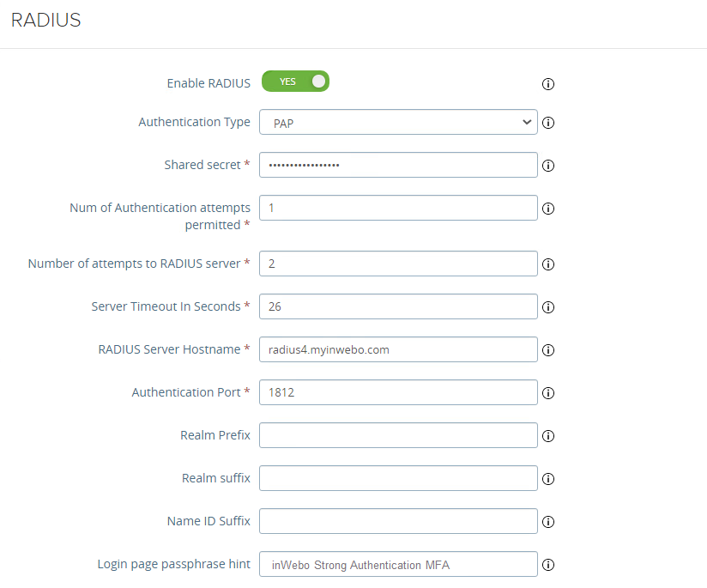Select the RADIUS Server Hostname field
The image size is (707, 588).
pos(397,349)
